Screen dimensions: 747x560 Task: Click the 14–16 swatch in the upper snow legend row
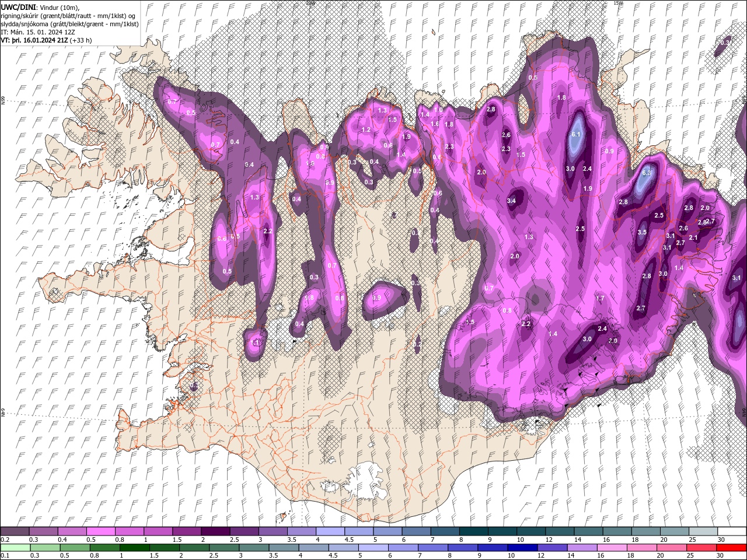click(588, 531)
